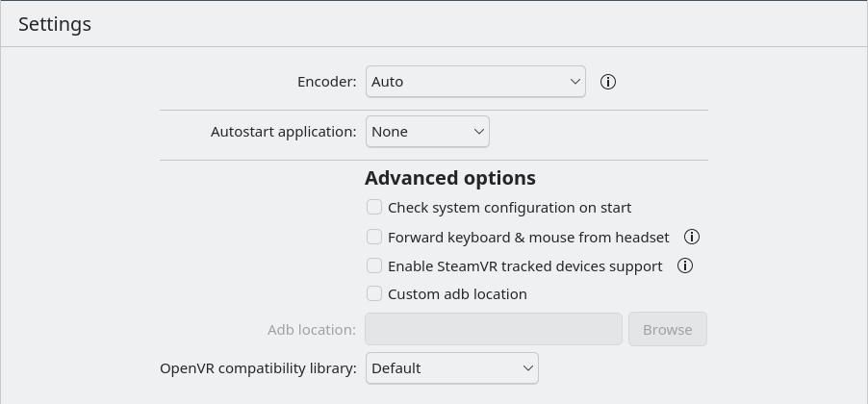Open the Encoder dropdown set to Auto

coord(475,82)
